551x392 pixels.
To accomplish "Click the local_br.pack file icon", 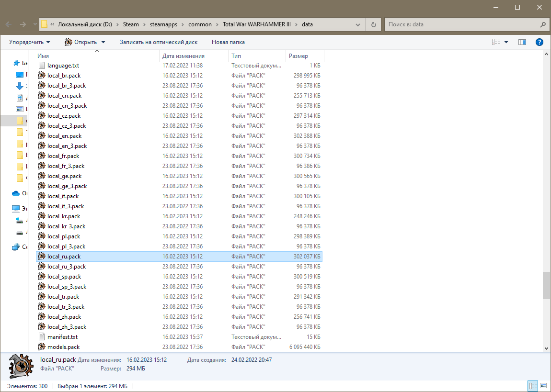I will (x=42, y=76).
